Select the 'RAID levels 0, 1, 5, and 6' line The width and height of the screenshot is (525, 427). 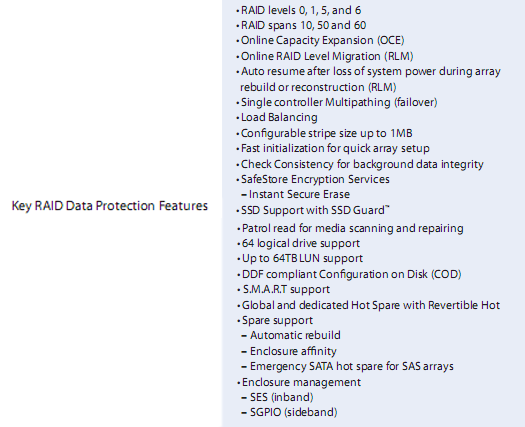click(x=299, y=10)
